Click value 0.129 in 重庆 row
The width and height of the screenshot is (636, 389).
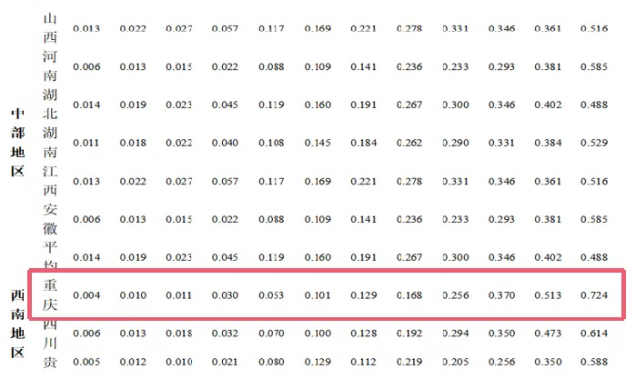[363, 295]
